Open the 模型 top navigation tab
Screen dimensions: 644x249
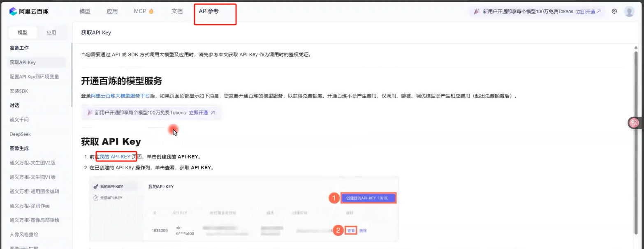85,12
